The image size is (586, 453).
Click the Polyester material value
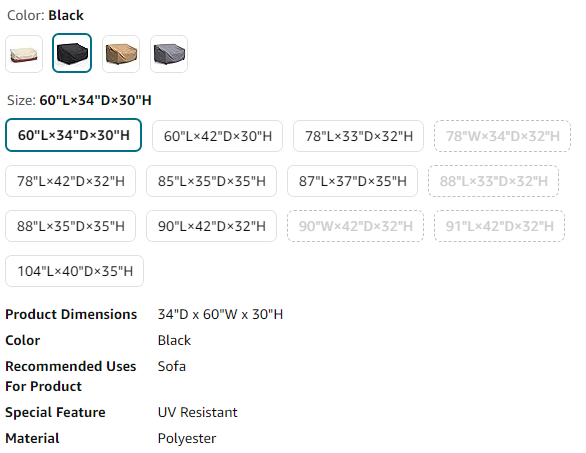[x=187, y=438]
